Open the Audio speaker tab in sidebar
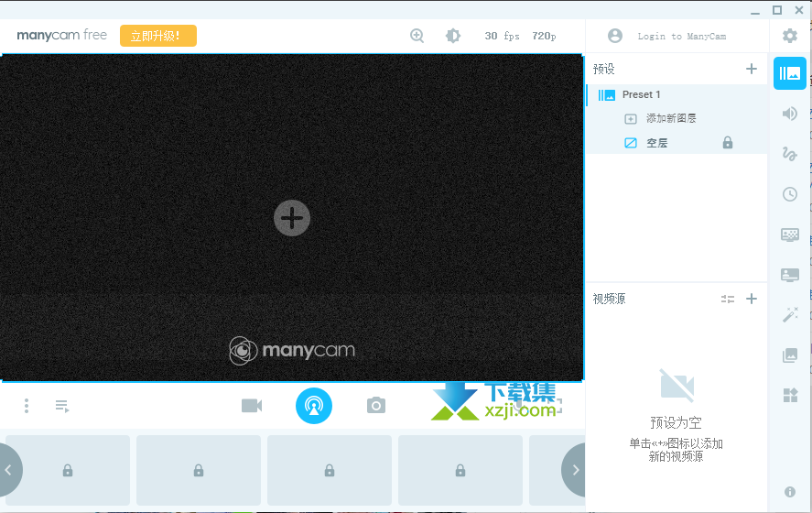This screenshot has height=513, width=812. pyautogui.click(x=790, y=114)
